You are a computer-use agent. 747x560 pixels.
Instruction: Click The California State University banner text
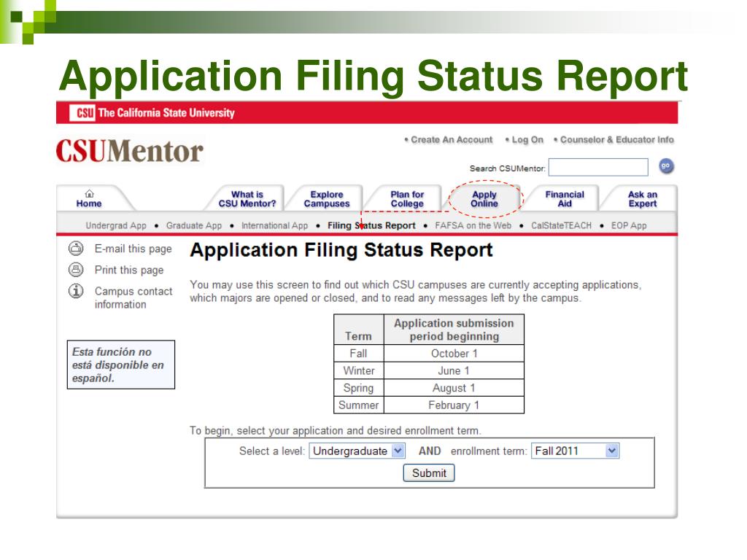[x=166, y=113]
